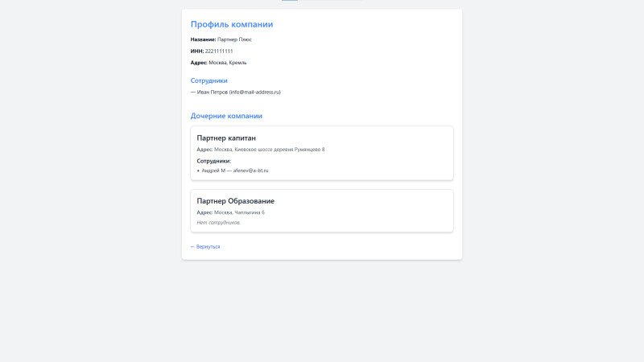The image size is (644, 362).
Task: Click the bullet marker before "Андрей М"
Action: coord(198,171)
